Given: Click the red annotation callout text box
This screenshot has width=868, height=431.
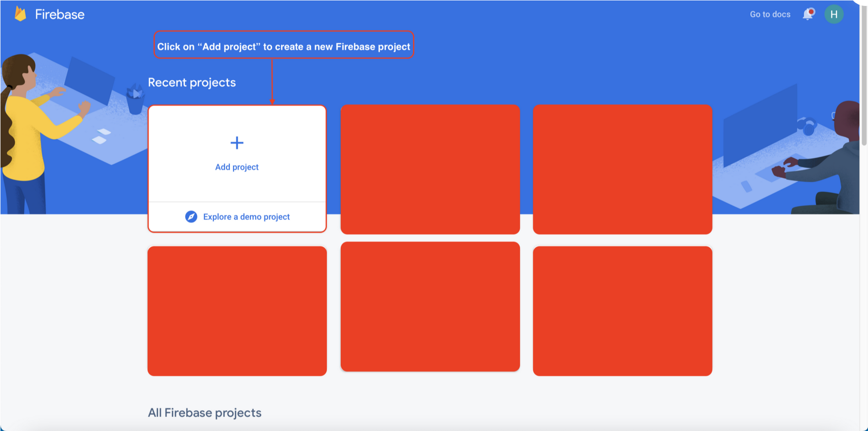Looking at the screenshot, I should pyautogui.click(x=284, y=45).
